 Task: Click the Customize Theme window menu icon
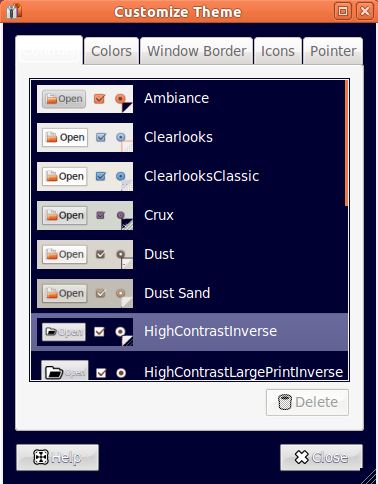pyautogui.click(x=13, y=11)
